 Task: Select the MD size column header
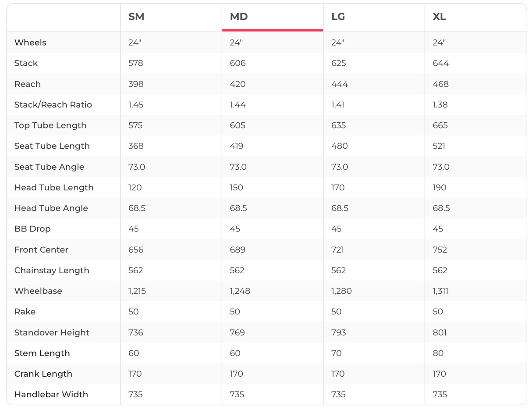239,17
